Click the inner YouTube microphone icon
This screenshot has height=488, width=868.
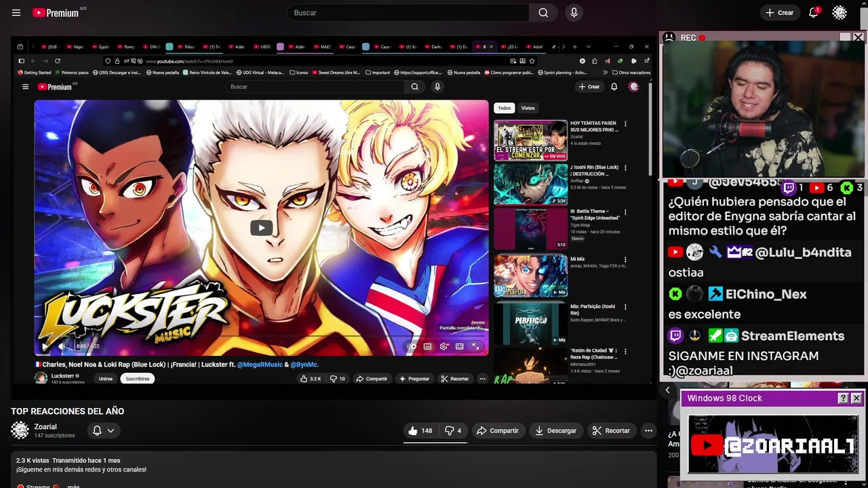437,87
